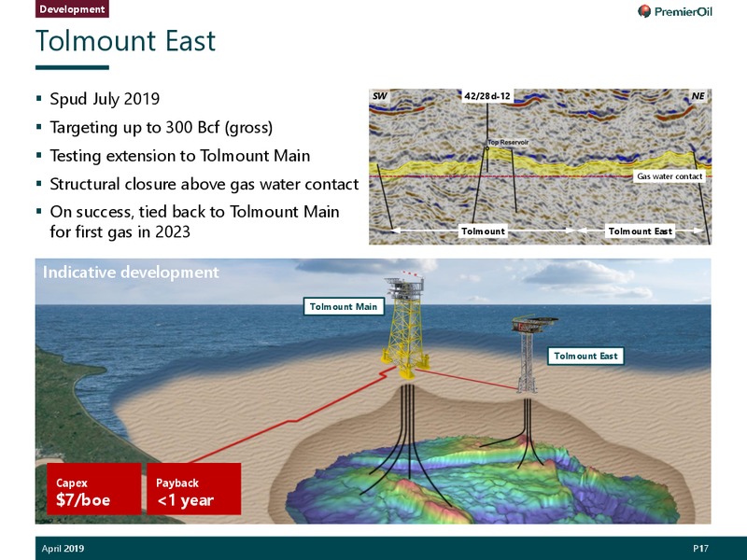Click the 'Indicative development' heading

pyautogui.click(x=131, y=273)
